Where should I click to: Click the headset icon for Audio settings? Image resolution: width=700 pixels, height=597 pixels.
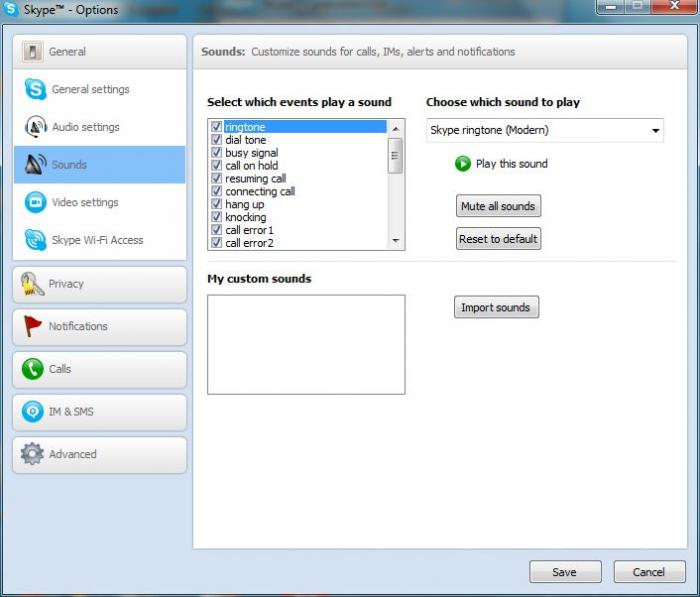(x=36, y=127)
